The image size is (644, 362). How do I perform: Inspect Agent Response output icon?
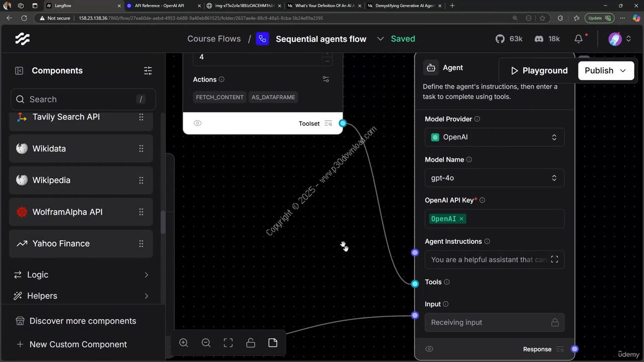point(560,349)
